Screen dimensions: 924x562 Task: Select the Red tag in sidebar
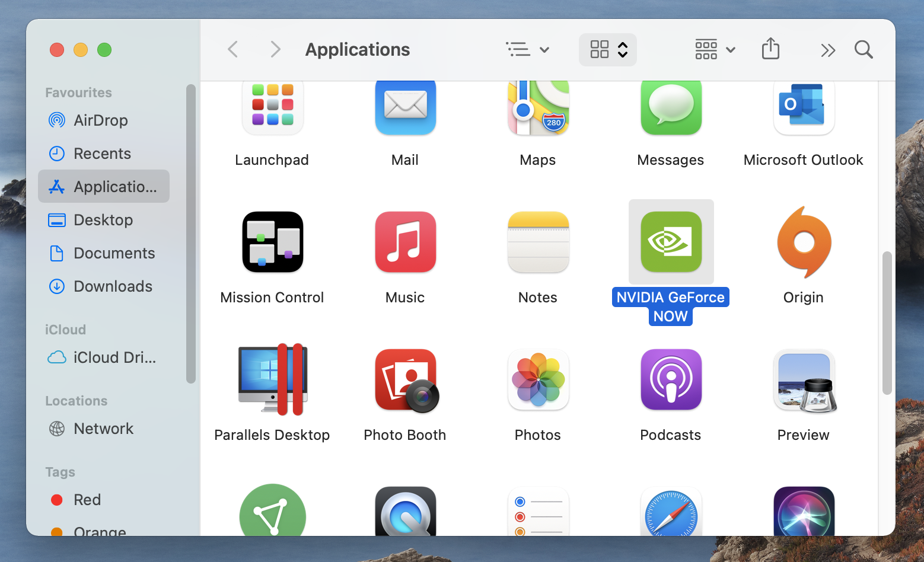point(87,500)
